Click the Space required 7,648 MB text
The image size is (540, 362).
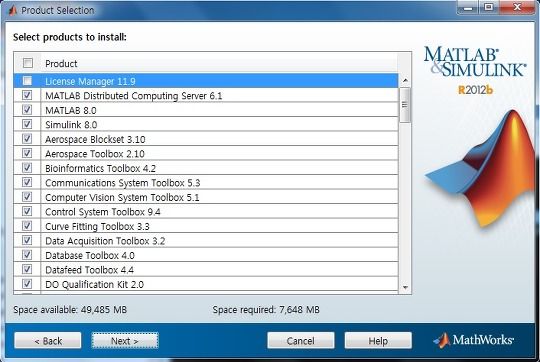pos(266,310)
